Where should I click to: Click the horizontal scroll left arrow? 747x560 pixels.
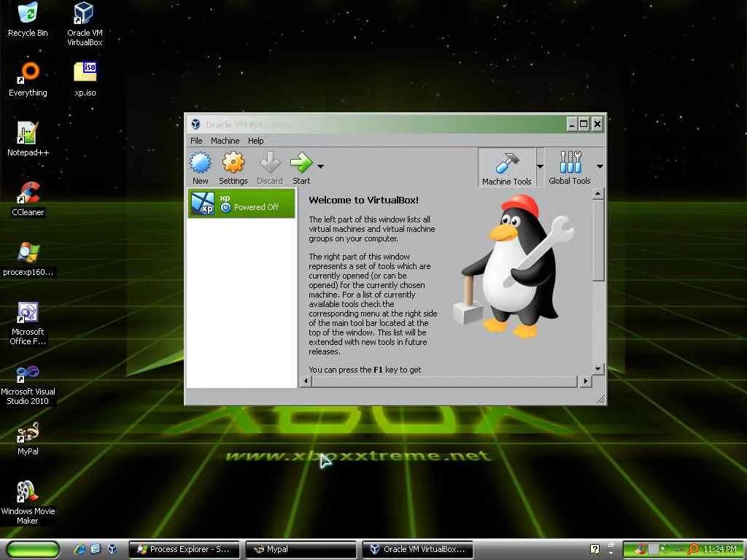point(306,381)
